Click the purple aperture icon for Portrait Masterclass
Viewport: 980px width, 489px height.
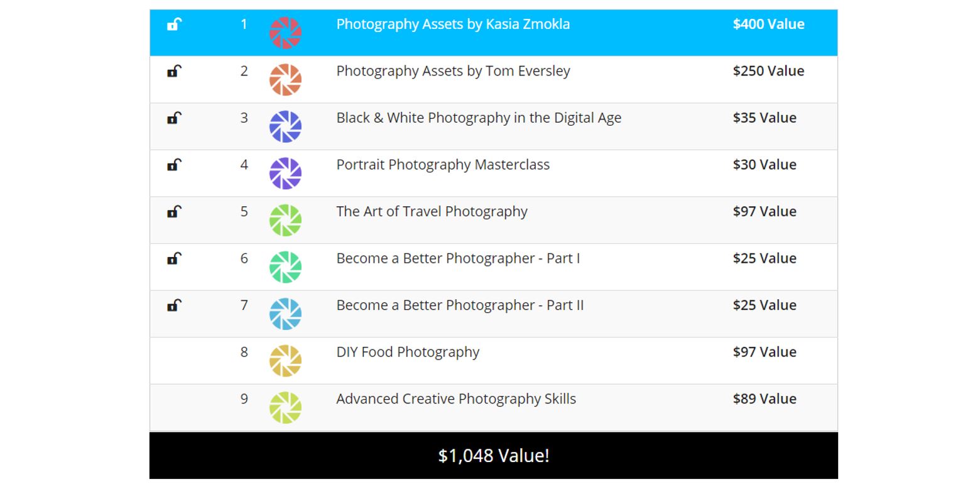click(285, 173)
